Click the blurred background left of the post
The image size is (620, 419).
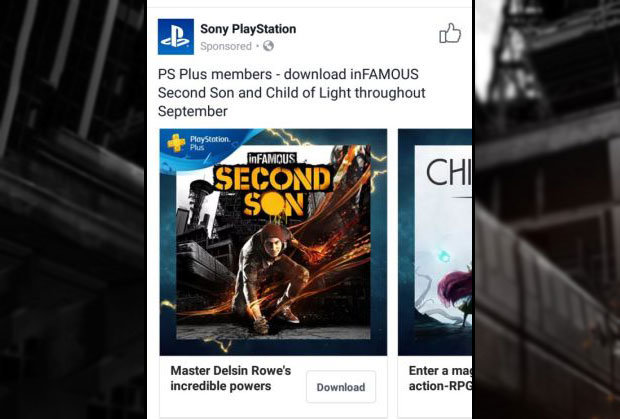pos(73,210)
